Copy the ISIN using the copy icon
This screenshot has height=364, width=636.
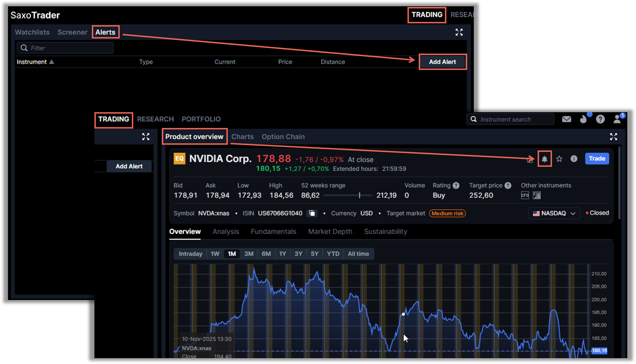tap(312, 213)
